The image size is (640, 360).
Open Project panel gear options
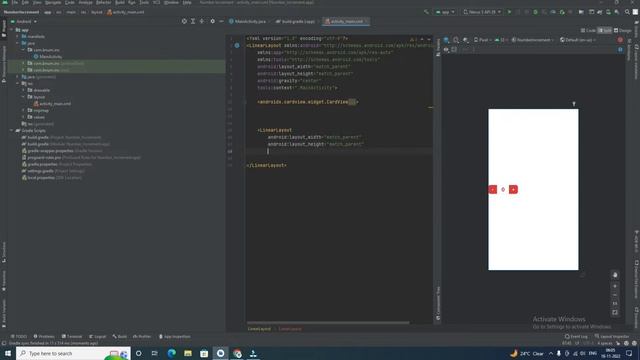point(212,21)
